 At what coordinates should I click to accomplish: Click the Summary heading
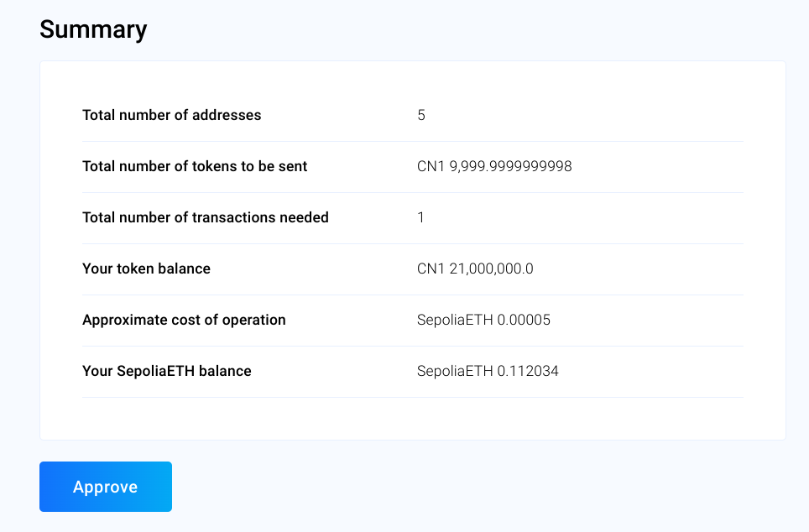point(93,29)
